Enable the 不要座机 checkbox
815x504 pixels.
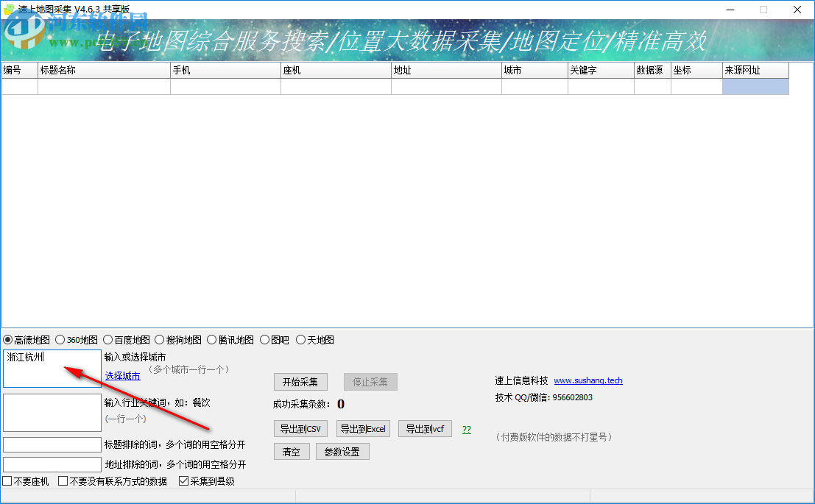pos(6,481)
